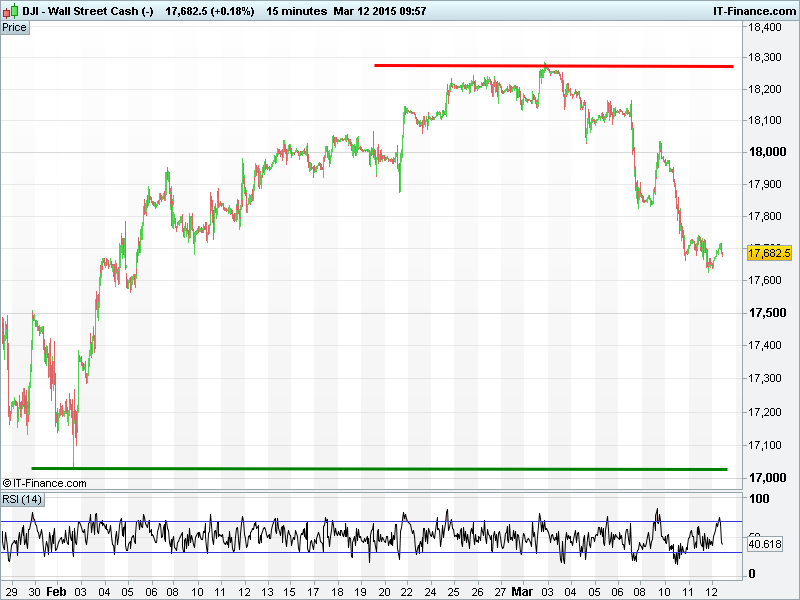Click the 100 label on the RSI axis
The image size is (800, 600).
click(x=758, y=499)
